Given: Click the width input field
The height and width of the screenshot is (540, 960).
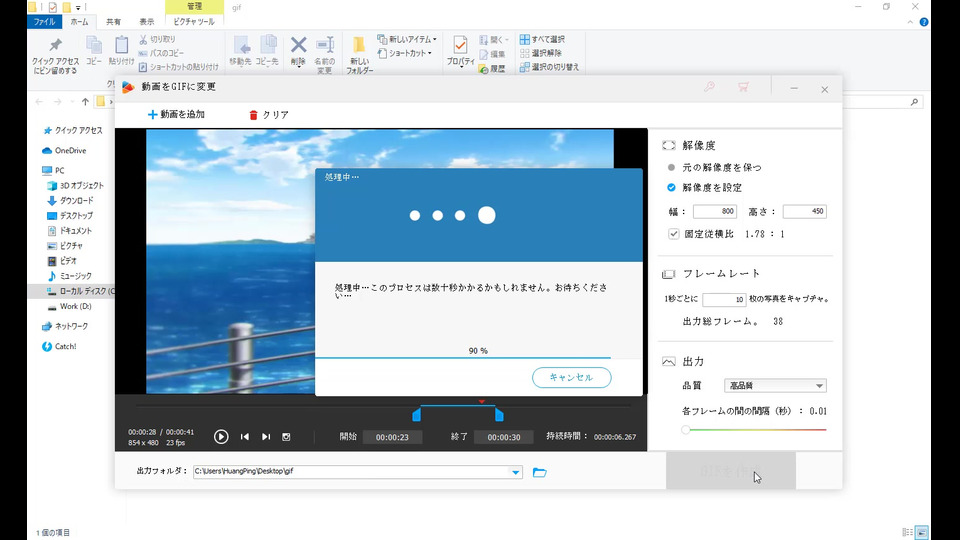Looking at the screenshot, I should click(714, 211).
